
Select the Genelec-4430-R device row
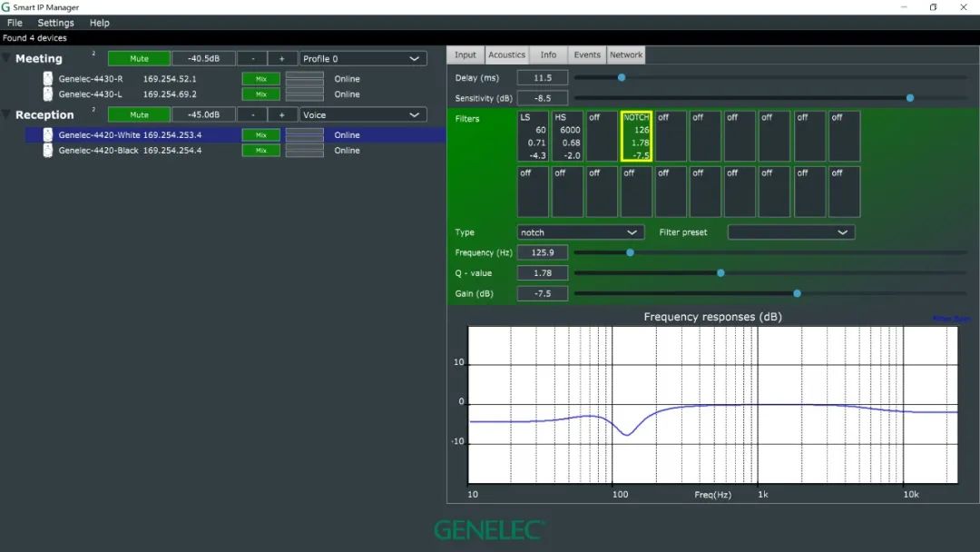tap(235, 79)
